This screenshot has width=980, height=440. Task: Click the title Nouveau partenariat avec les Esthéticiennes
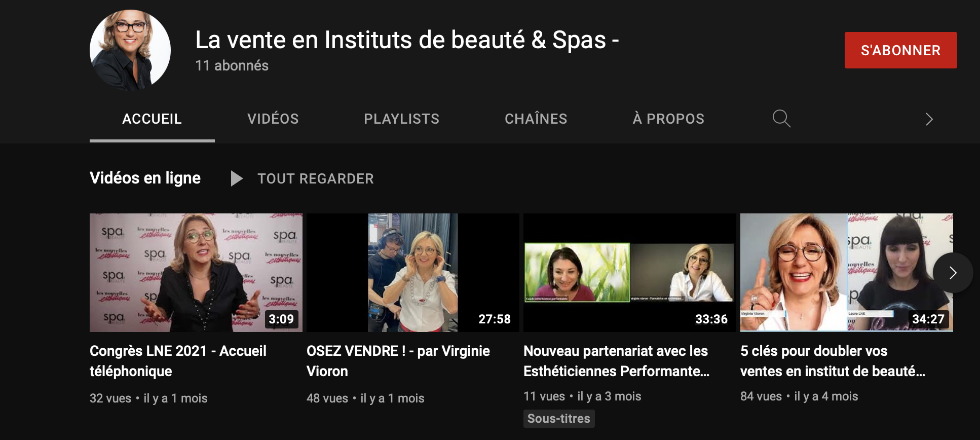coord(617,361)
